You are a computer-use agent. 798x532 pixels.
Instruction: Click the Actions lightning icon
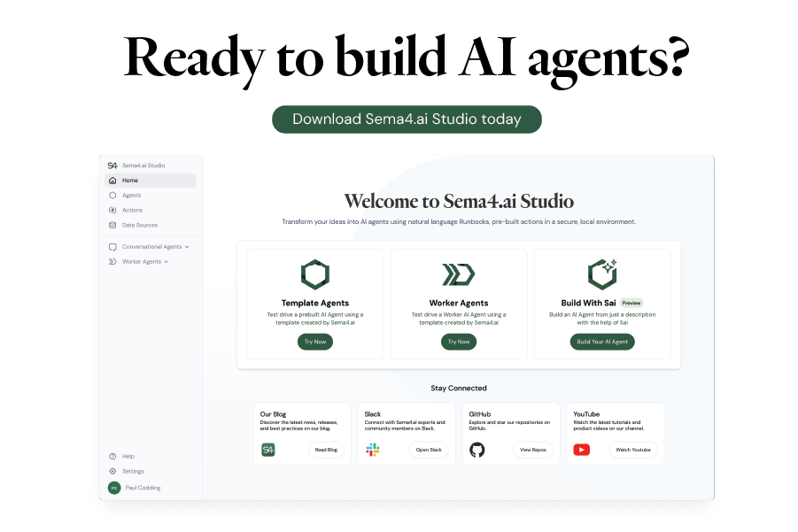point(112,210)
